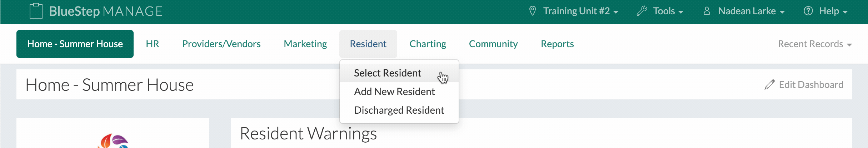Open the Recent Records dropdown
Screen dimensions: 868x148
(x=815, y=44)
